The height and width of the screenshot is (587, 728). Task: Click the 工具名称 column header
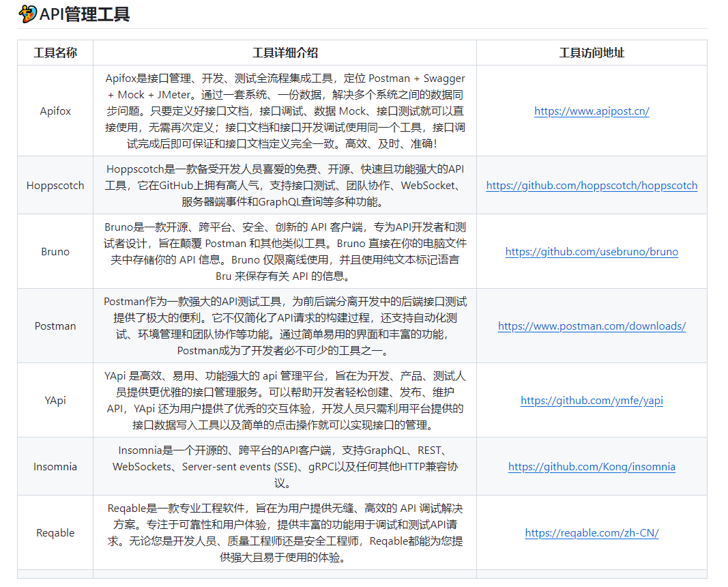(55, 53)
